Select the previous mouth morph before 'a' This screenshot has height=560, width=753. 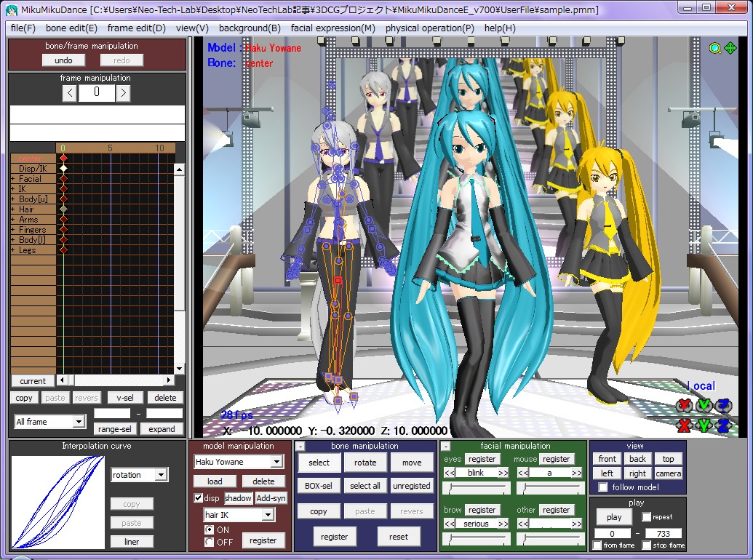[523, 473]
